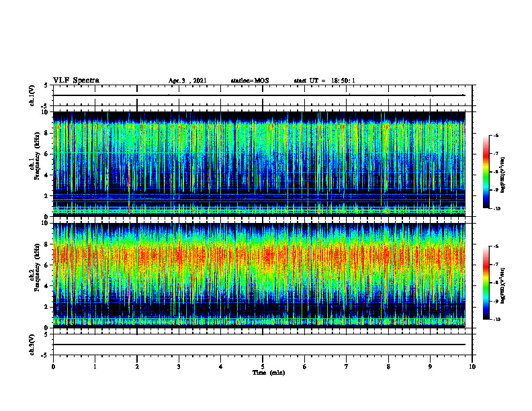The height and width of the screenshot is (411, 532).
Task: Select the ch.2 "Frequency (kHz)" axis label
Action: point(37,267)
